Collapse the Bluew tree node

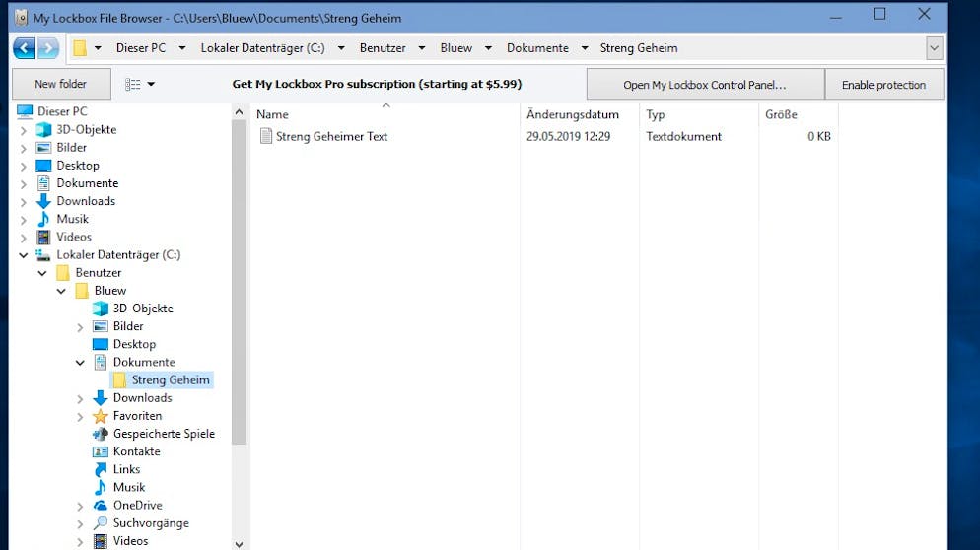[x=61, y=291]
